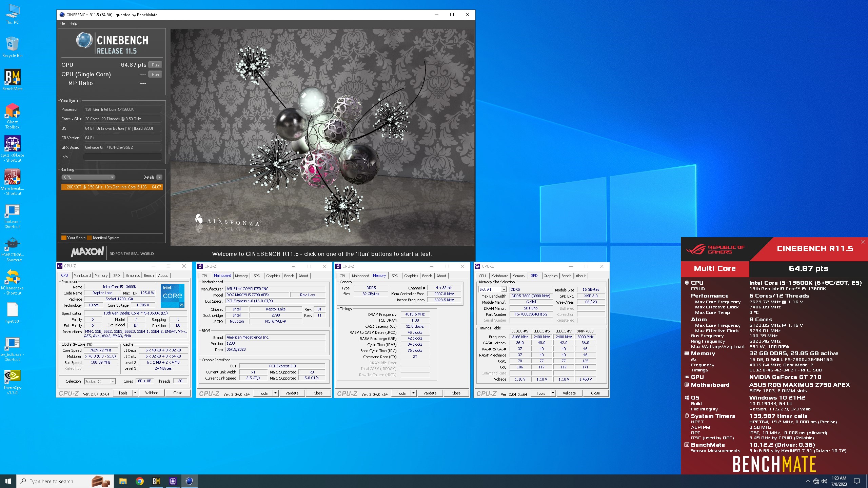Open the Graphics tab in second CPU-Z window
This screenshot has height=488, width=868.
pos(273,276)
